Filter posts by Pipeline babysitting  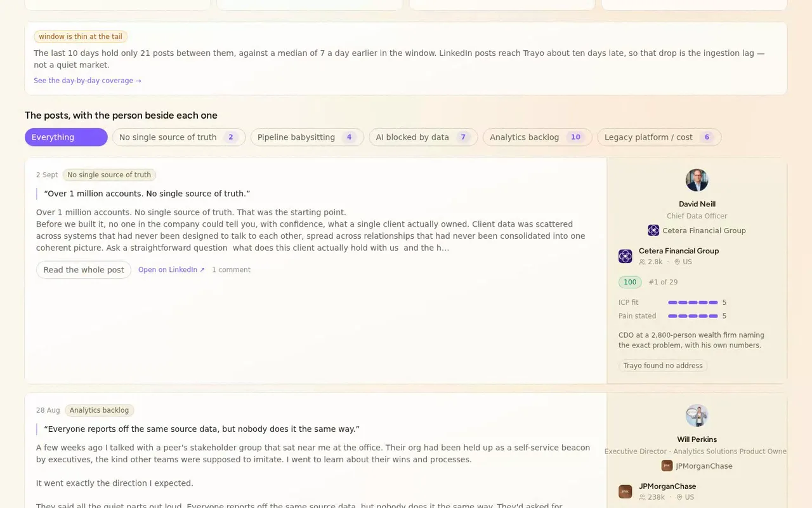click(307, 137)
